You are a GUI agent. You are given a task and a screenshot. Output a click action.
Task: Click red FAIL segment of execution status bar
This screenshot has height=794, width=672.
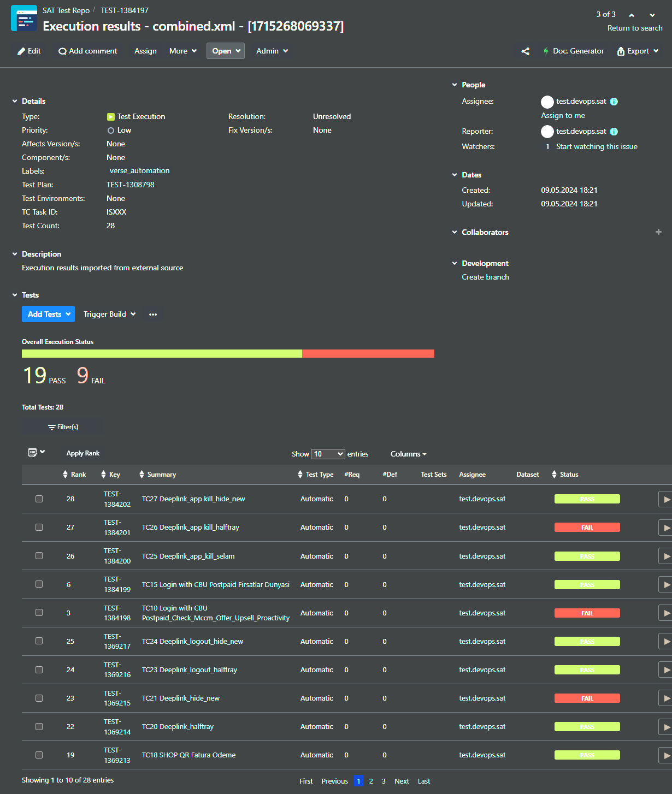point(368,354)
